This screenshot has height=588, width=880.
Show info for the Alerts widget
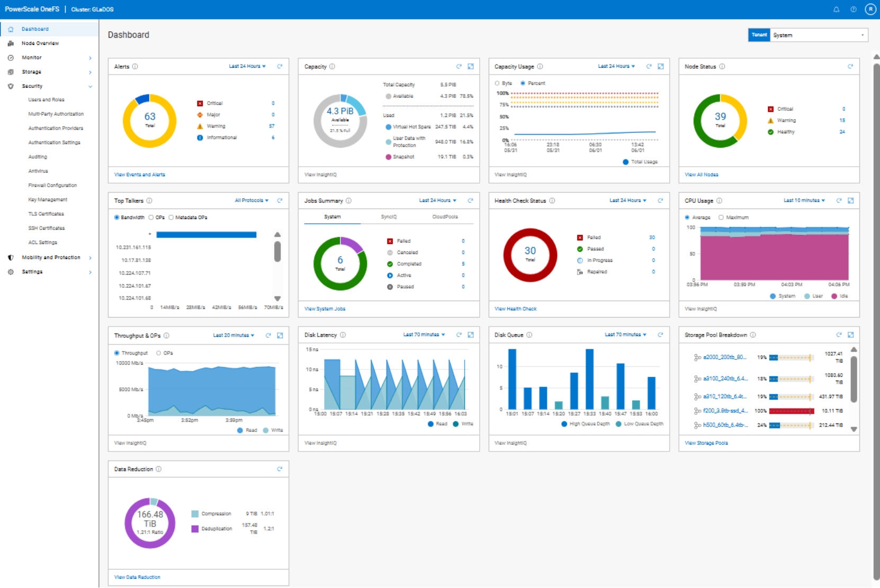pos(135,67)
